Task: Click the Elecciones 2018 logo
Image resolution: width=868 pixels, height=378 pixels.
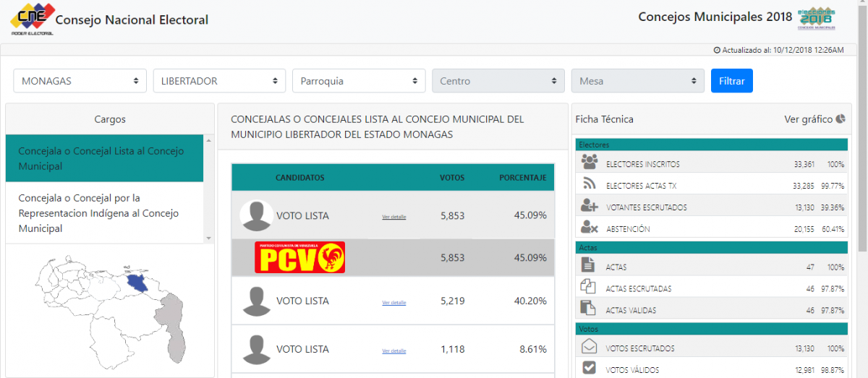Action: [x=816, y=18]
